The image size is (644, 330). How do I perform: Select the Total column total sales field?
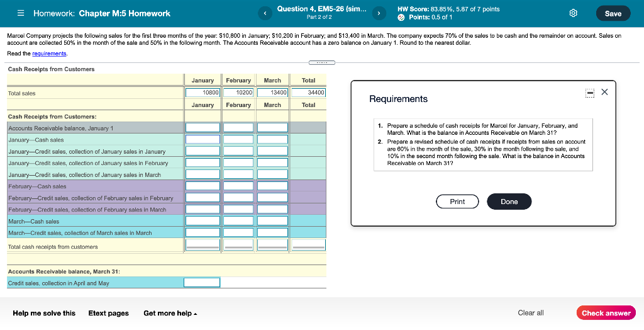(x=308, y=93)
